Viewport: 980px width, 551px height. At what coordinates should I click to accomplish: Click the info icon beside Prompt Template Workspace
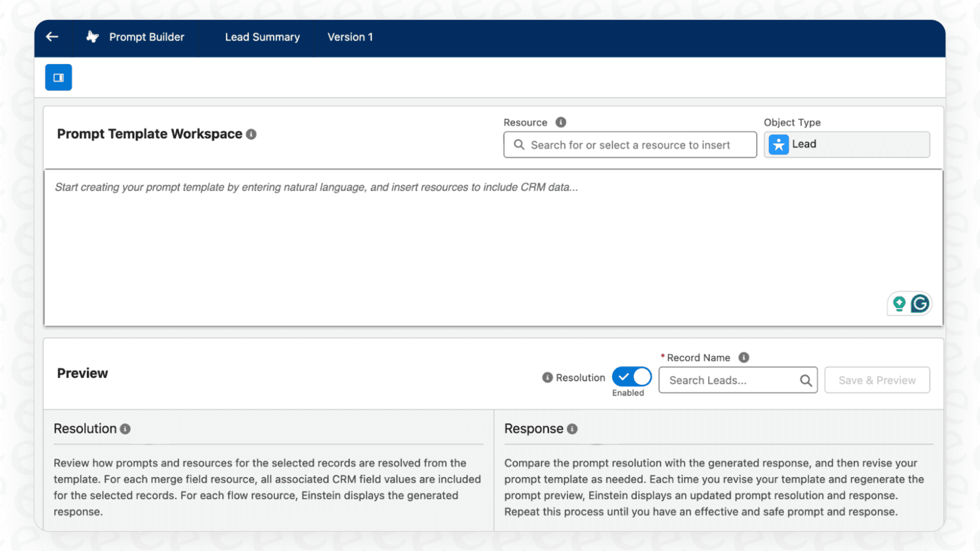[251, 134]
